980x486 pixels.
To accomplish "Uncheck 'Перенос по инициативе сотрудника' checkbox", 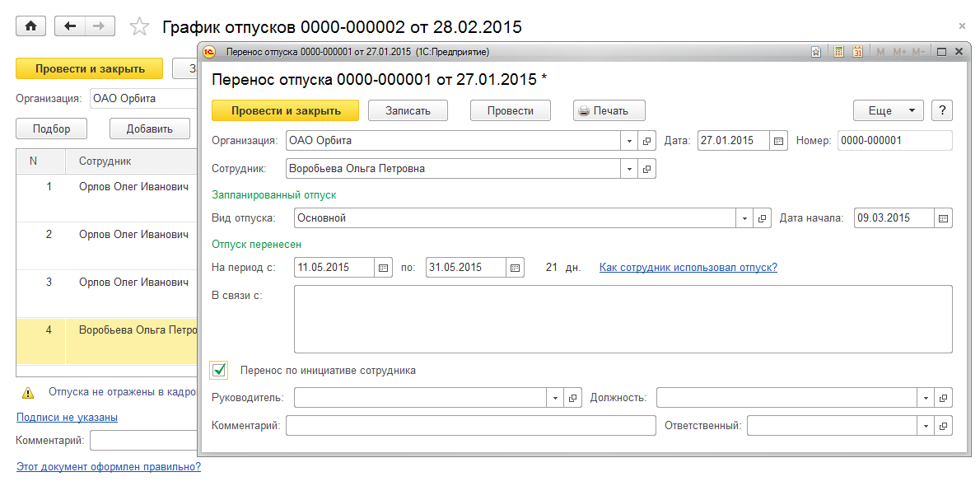I will [219, 371].
